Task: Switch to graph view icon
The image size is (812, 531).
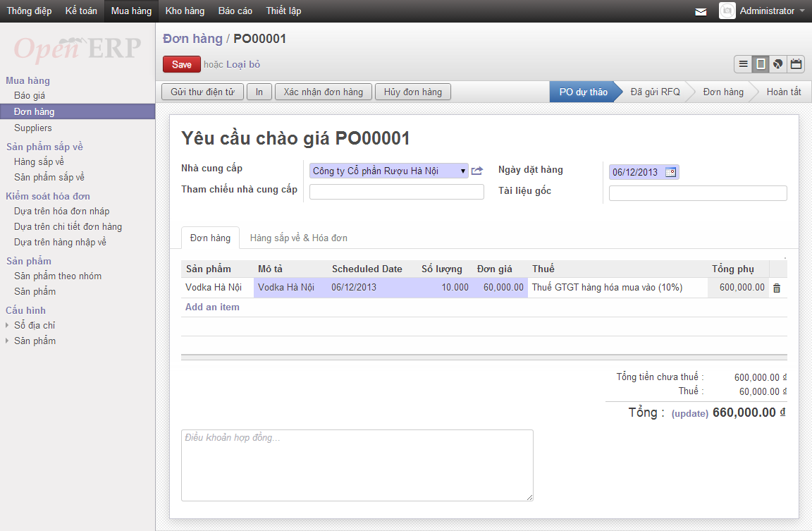Action: (x=778, y=64)
